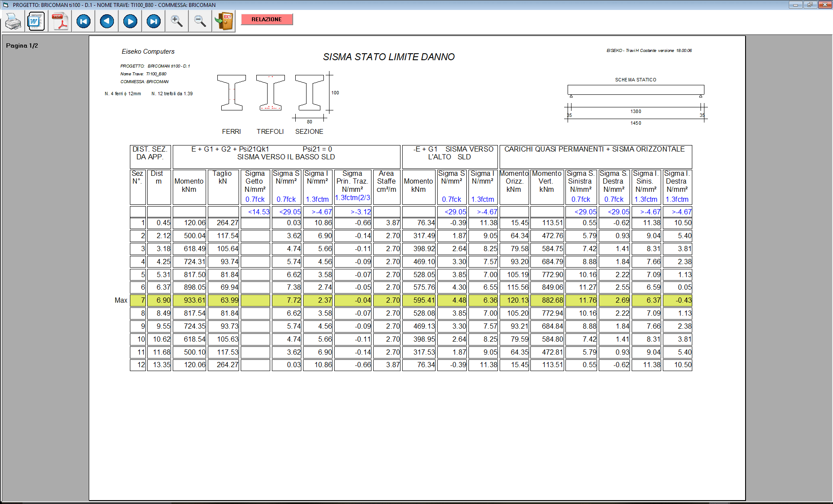Zoom out of the report
833x504 pixels.
pyautogui.click(x=200, y=21)
